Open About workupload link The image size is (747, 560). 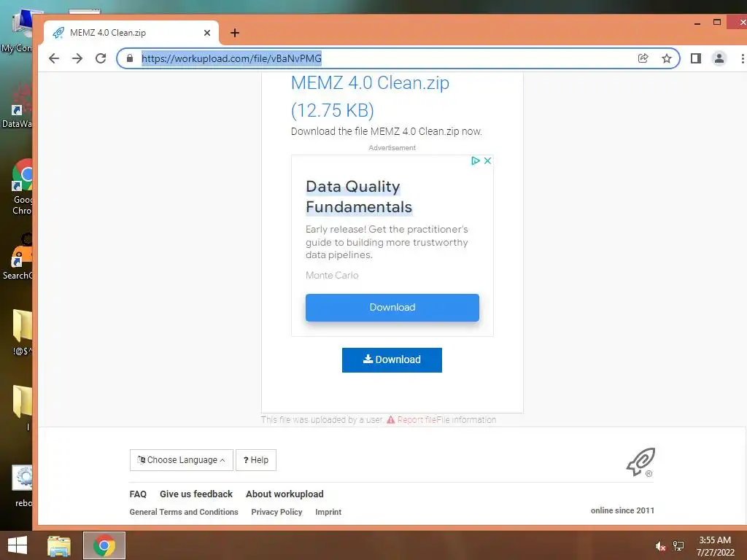coord(285,494)
